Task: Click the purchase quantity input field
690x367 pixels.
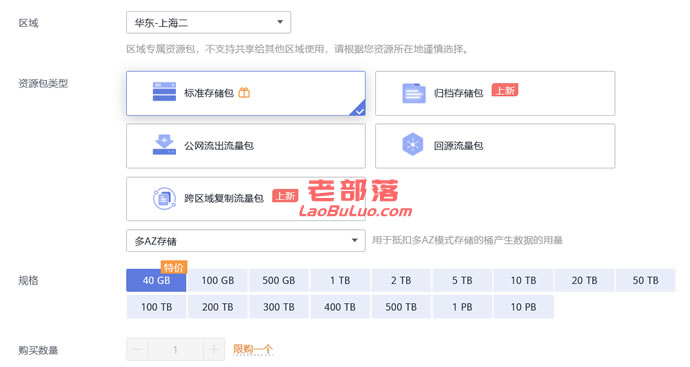Action: click(176, 350)
